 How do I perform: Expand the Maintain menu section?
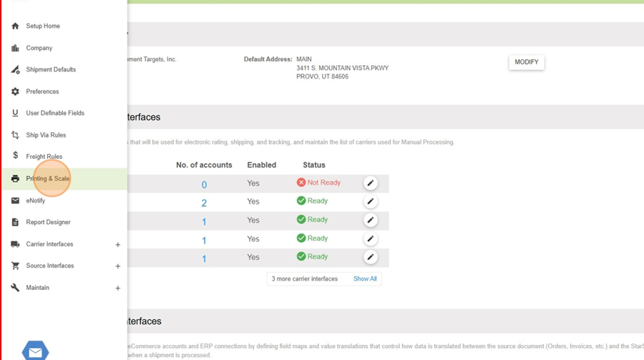(x=118, y=288)
